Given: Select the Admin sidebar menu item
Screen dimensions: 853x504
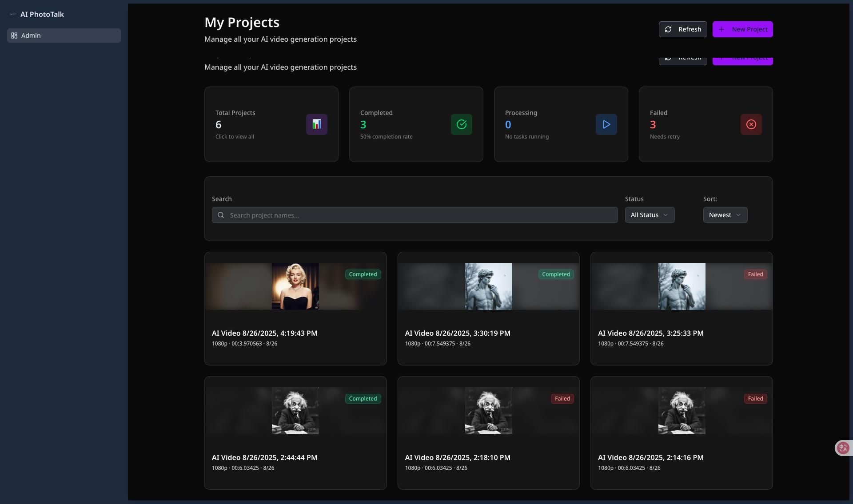Looking at the screenshot, I should coord(64,36).
